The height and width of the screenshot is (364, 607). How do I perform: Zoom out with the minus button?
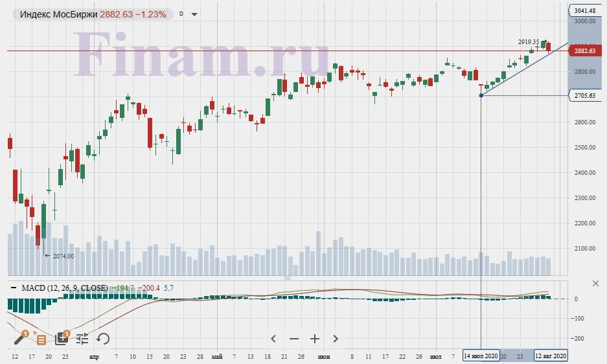294,339
